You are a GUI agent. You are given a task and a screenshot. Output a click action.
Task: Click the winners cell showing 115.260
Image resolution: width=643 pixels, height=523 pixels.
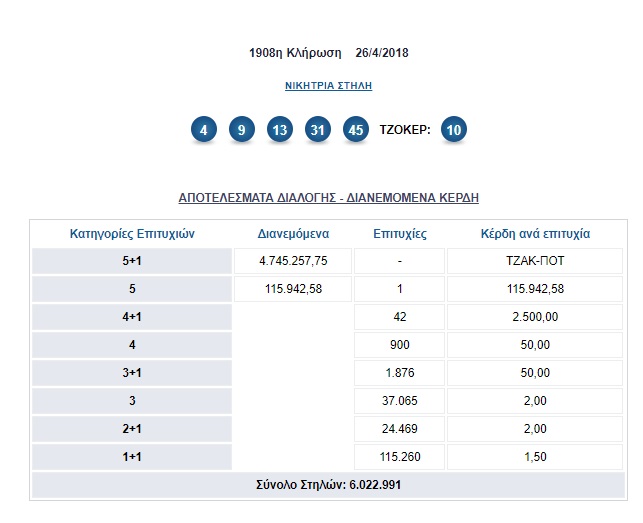tap(399, 457)
